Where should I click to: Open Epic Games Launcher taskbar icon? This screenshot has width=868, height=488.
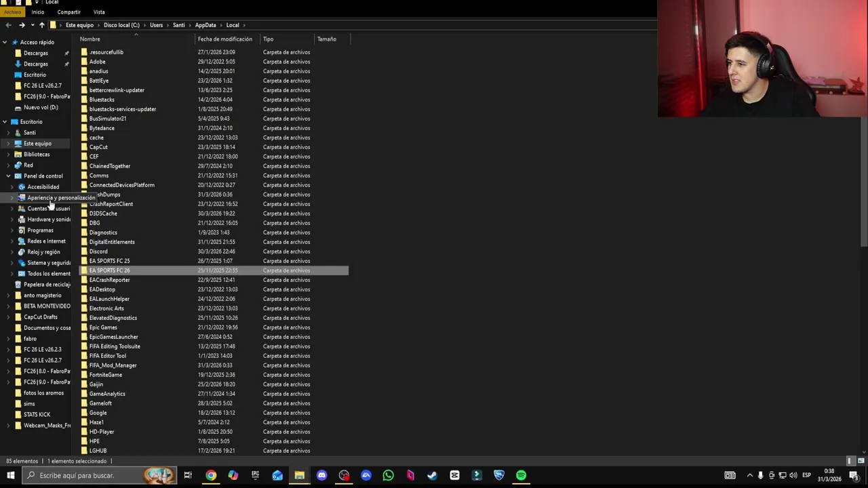click(x=255, y=475)
